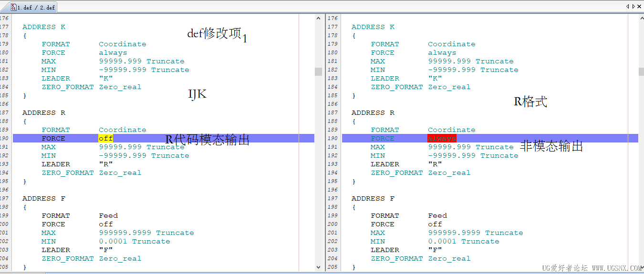
Task: Click FORCE keyword on highlighted left line 190
Action: [53, 139]
